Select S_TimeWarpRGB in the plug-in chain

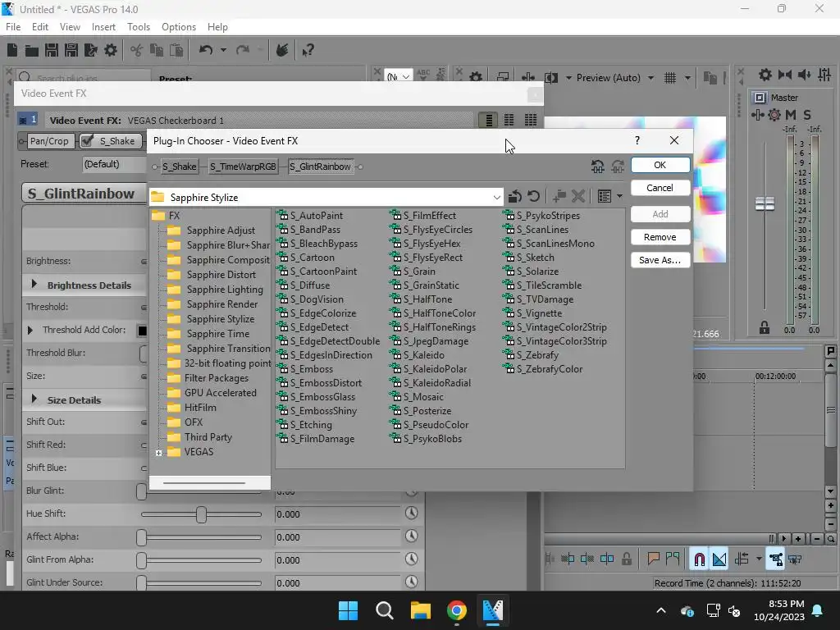pyautogui.click(x=243, y=167)
